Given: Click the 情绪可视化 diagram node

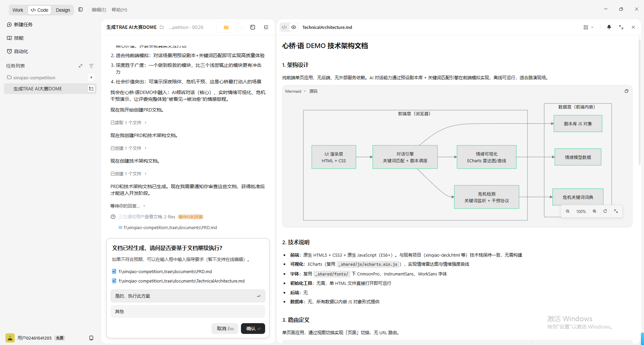Looking at the screenshot, I should (487, 157).
